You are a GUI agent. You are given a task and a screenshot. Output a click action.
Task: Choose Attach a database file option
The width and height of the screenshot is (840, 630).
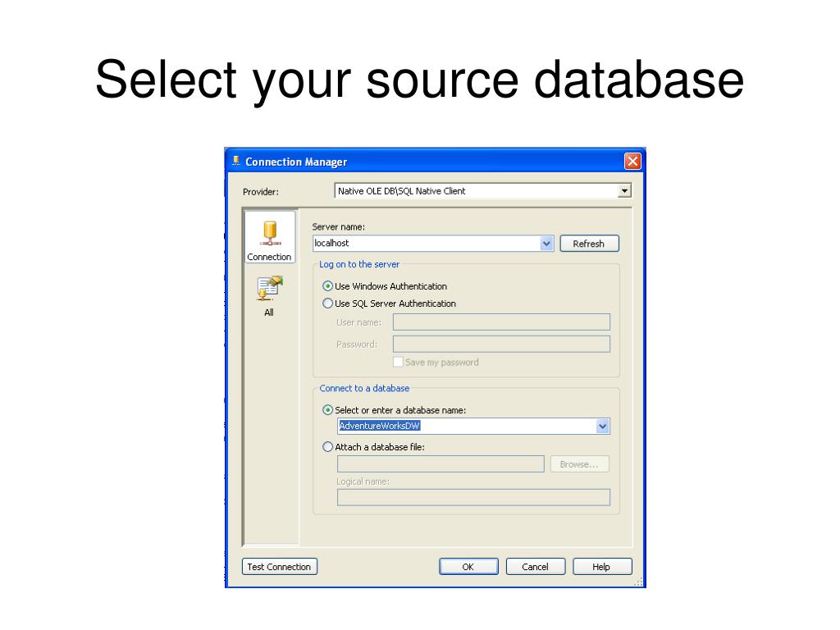(x=327, y=447)
